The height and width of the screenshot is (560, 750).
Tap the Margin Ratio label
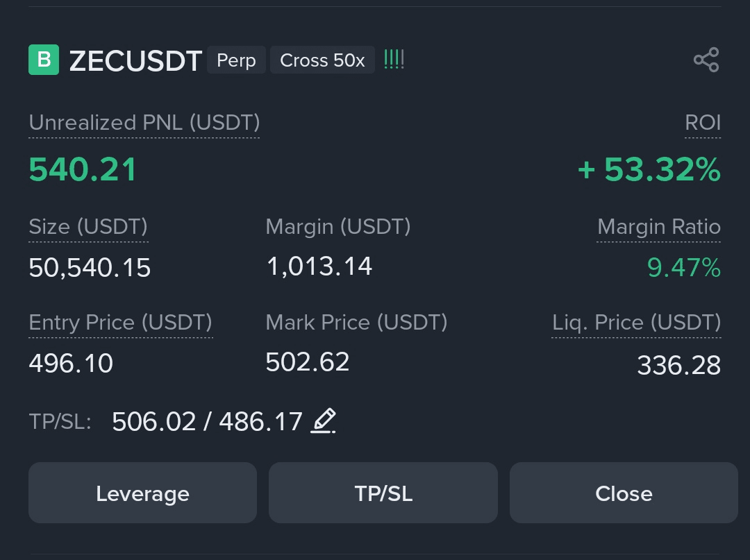[658, 227]
